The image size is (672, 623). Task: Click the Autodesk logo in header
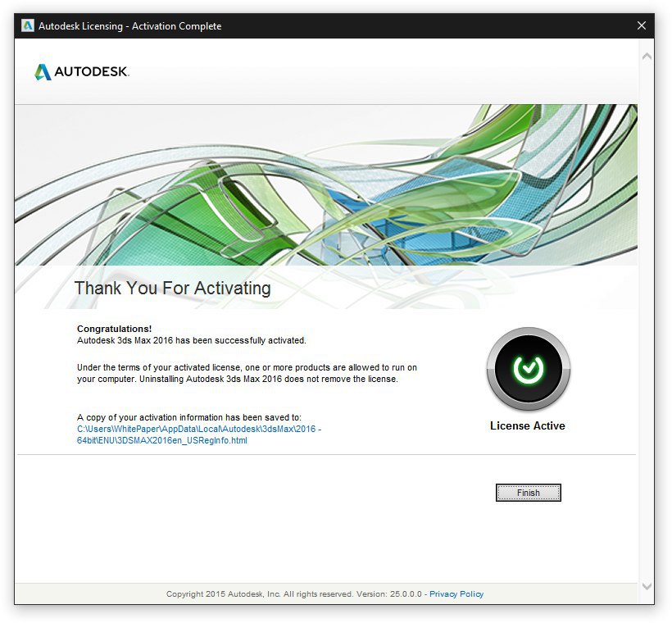click(x=81, y=71)
